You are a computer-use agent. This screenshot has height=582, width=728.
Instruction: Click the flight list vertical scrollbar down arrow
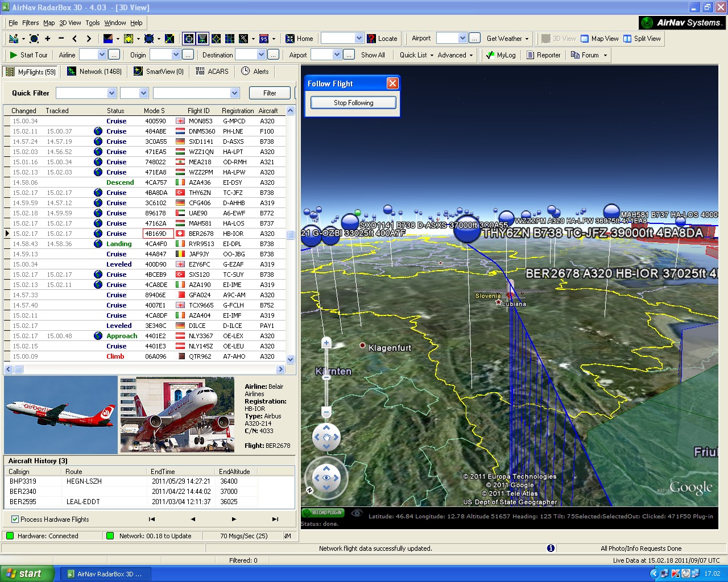coord(291,359)
